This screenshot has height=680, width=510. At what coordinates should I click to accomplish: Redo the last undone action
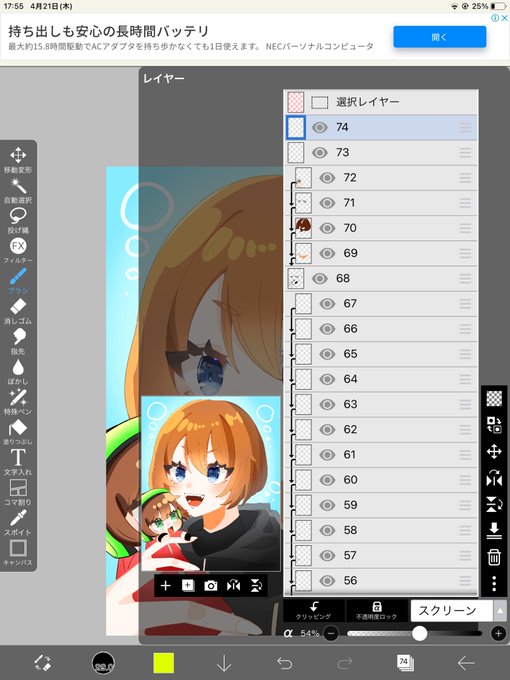(x=345, y=663)
